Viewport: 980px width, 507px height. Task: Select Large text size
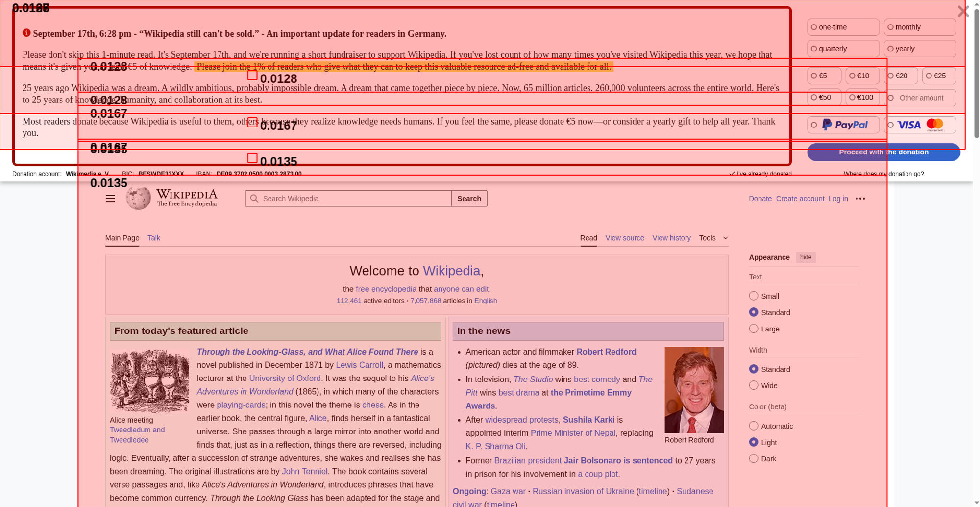(x=754, y=329)
